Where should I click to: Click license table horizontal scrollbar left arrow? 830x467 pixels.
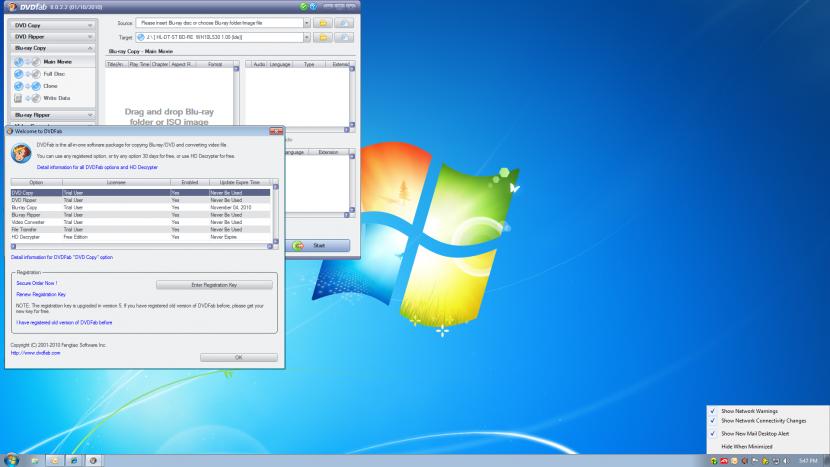13,246
